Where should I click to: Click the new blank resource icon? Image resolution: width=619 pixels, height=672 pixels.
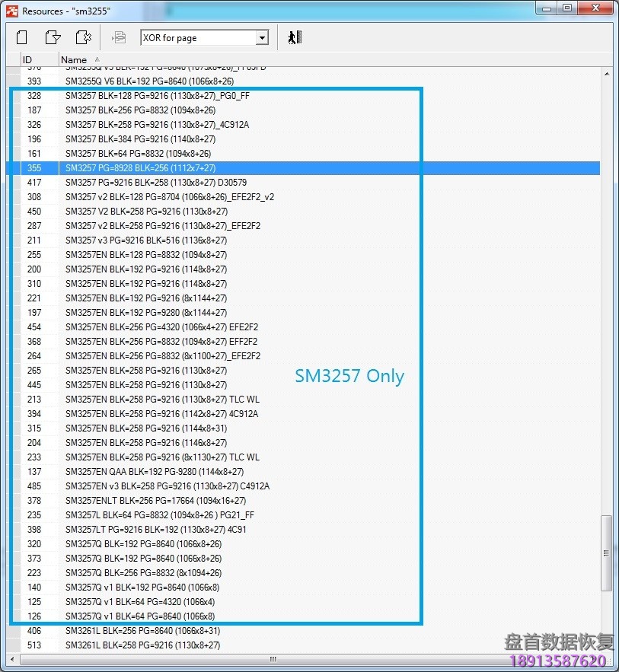[22, 37]
